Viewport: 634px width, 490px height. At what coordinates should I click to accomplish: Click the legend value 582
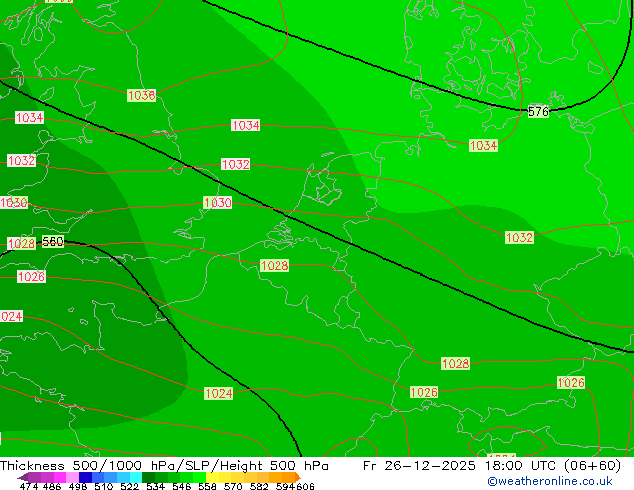point(259,486)
